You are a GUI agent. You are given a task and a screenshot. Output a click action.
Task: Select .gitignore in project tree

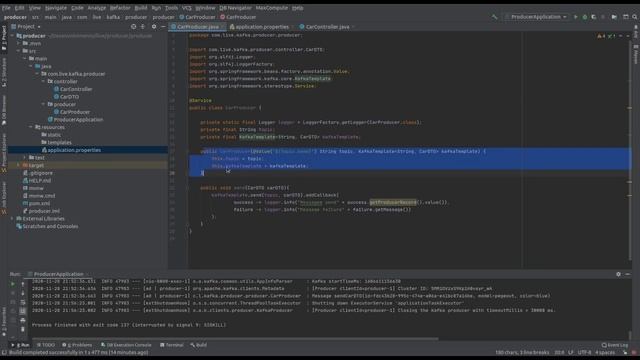point(41,173)
